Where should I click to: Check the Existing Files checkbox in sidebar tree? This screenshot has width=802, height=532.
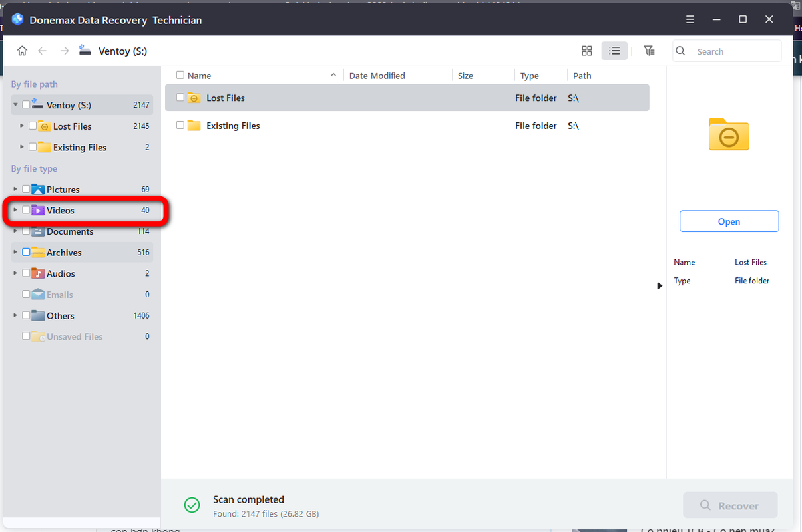click(x=33, y=147)
